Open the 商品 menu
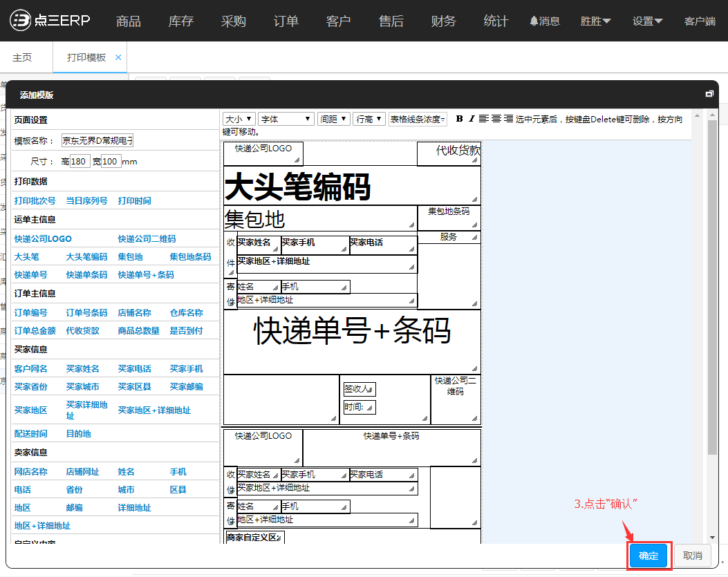The height and width of the screenshot is (577, 728). point(129,21)
